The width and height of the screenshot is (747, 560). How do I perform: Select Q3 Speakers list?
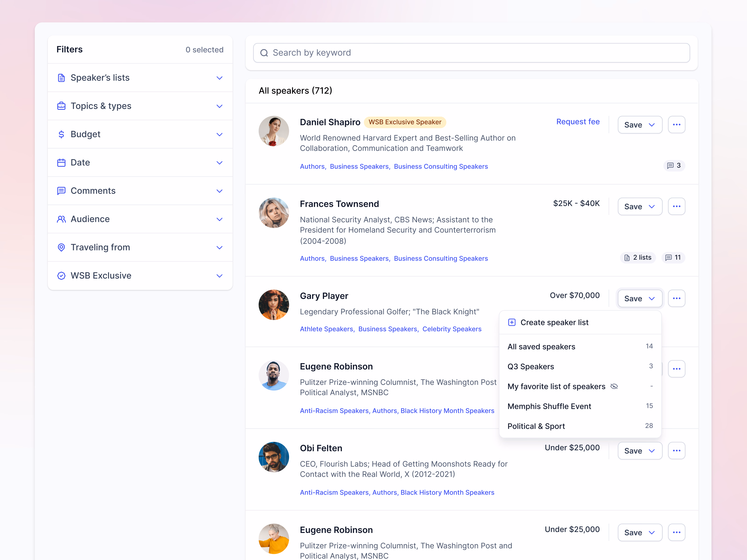pyautogui.click(x=580, y=367)
